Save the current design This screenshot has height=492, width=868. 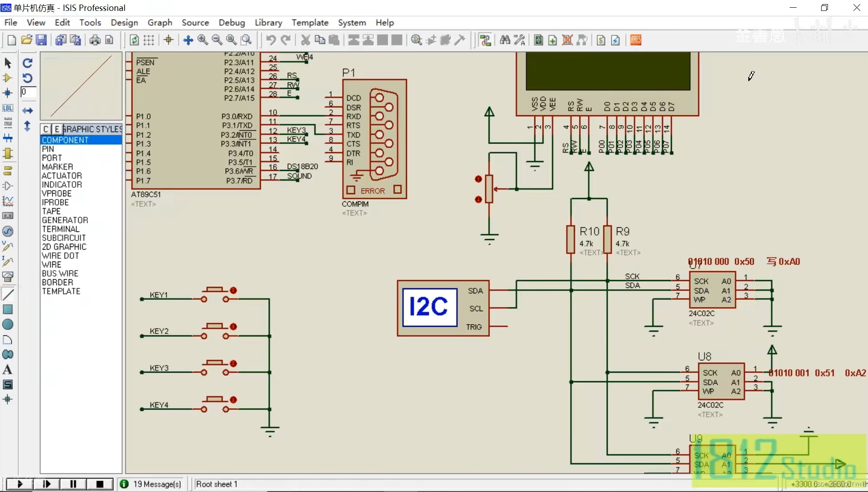coord(41,40)
